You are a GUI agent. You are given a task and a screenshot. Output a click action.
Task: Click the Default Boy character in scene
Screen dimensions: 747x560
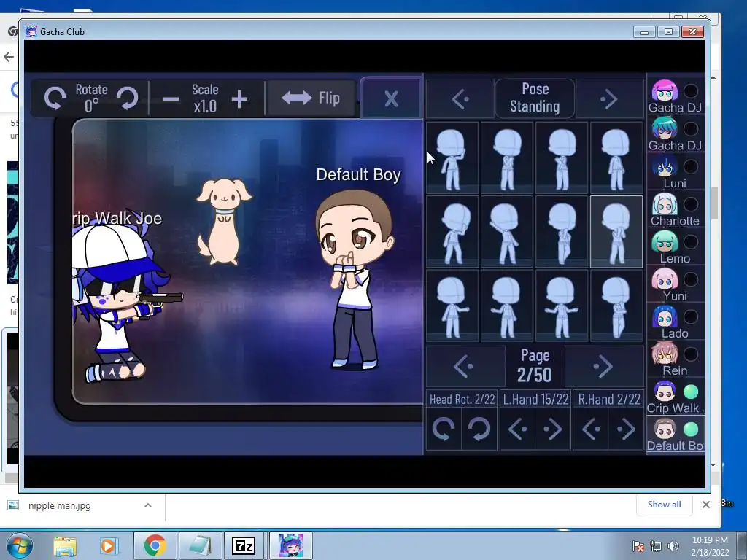click(355, 280)
